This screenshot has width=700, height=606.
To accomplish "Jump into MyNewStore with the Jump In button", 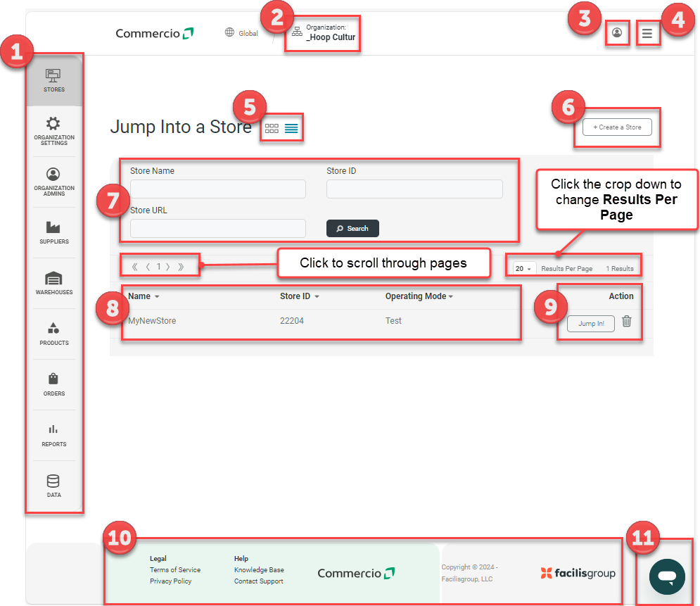I will tap(590, 323).
